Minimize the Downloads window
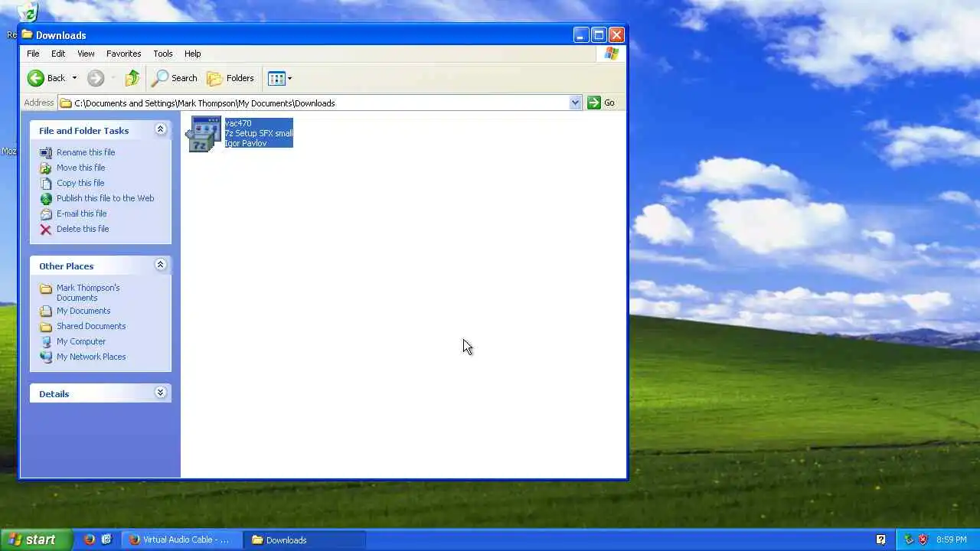Image resolution: width=980 pixels, height=551 pixels. [x=581, y=34]
